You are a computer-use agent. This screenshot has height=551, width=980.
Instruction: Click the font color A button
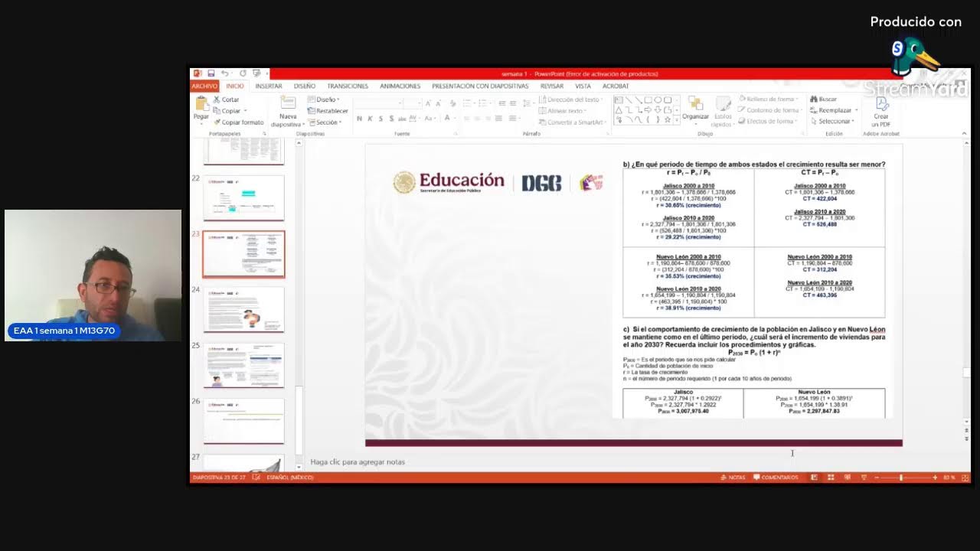point(447,118)
